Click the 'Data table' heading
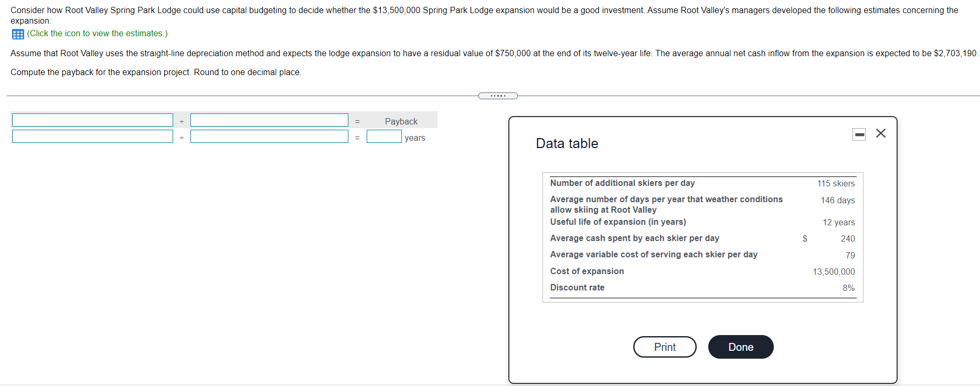The height and width of the screenshot is (386, 980). [x=567, y=143]
